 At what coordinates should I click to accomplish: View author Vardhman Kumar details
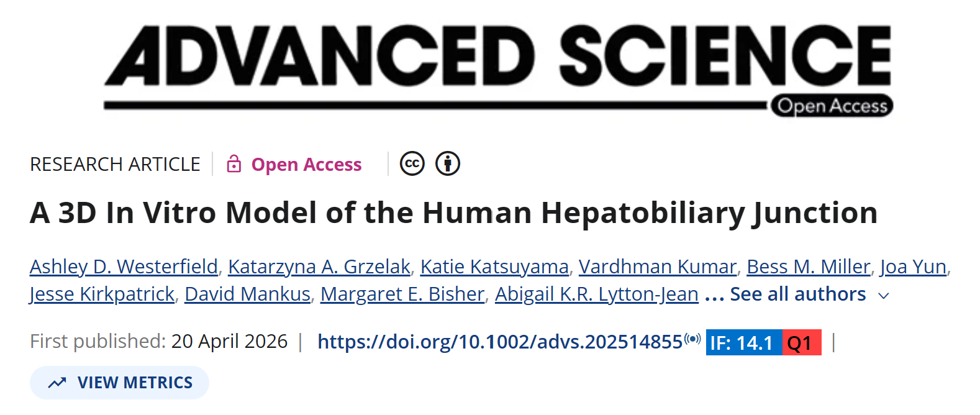[x=657, y=267]
